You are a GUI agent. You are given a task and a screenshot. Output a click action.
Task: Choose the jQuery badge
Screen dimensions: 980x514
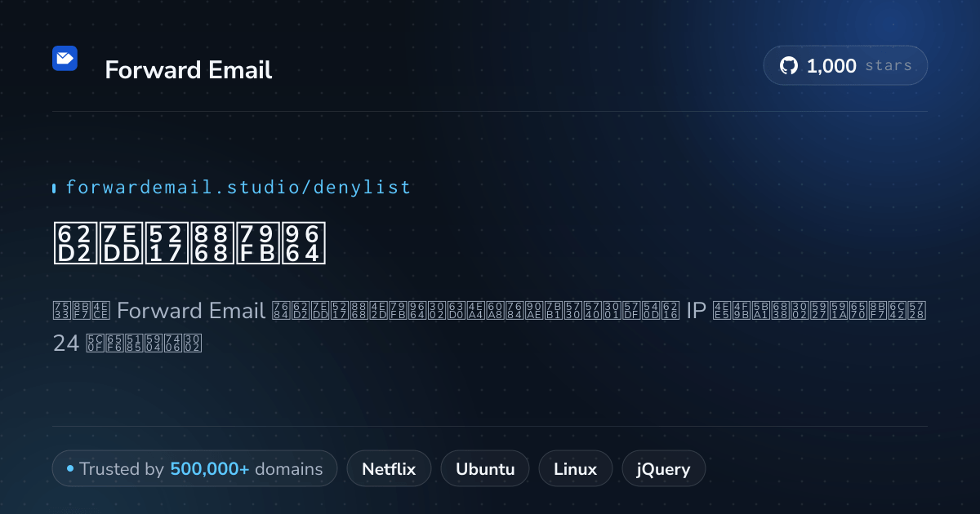point(663,469)
